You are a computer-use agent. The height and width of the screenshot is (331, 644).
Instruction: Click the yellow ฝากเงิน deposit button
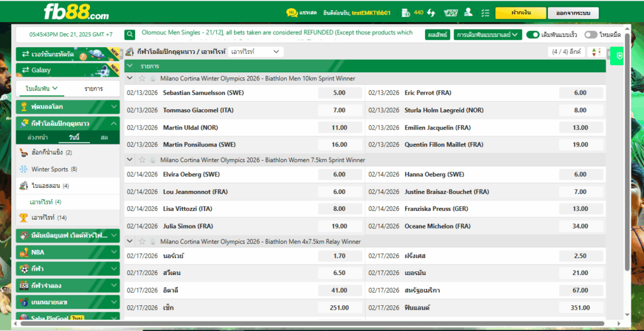click(521, 13)
